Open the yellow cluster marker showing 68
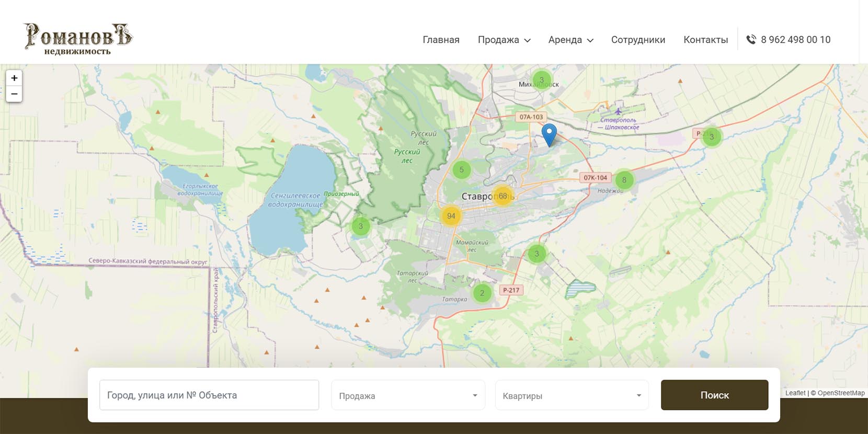The height and width of the screenshot is (434, 868). point(502,196)
